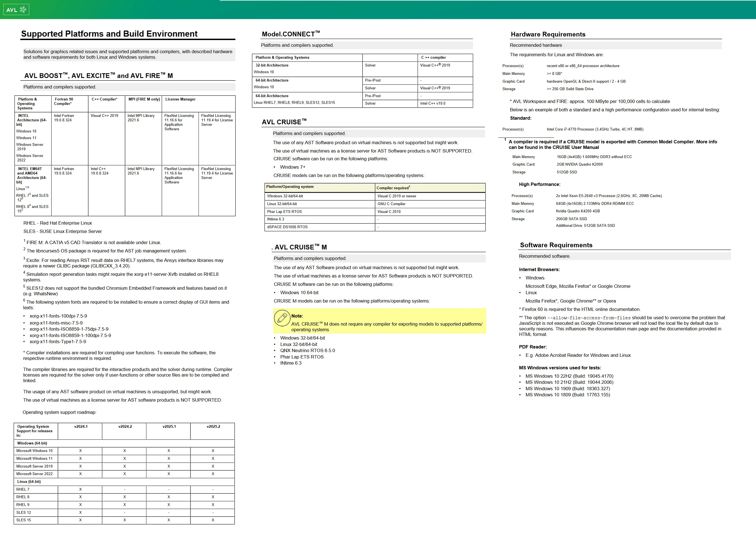This screenshot has width=756, height=543.
Task: Click the '--allow-file-access-from-files' option text
Action: [589, 318]
